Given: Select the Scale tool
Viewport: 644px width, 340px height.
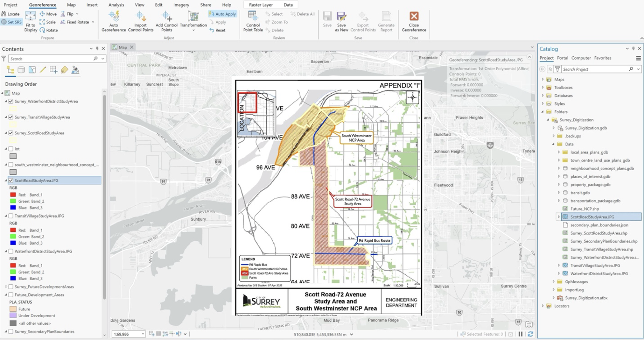Looking at the screenshot, I should (x=48, y=22).
